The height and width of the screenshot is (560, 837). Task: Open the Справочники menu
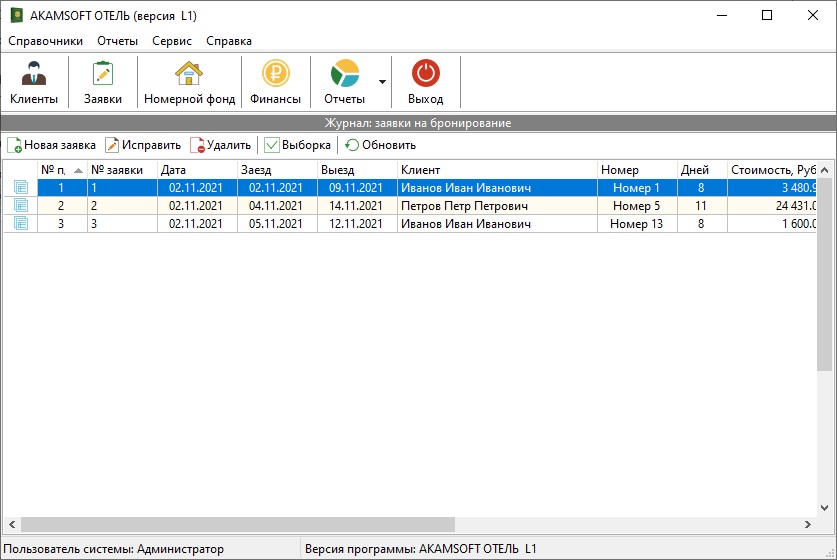(45, 41)
